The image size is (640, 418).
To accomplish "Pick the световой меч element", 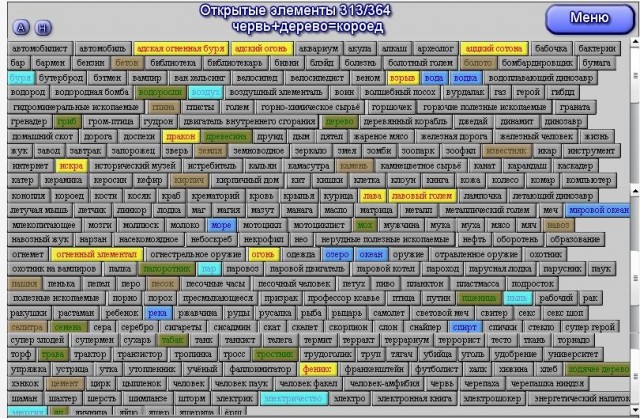I will (442, 313).
